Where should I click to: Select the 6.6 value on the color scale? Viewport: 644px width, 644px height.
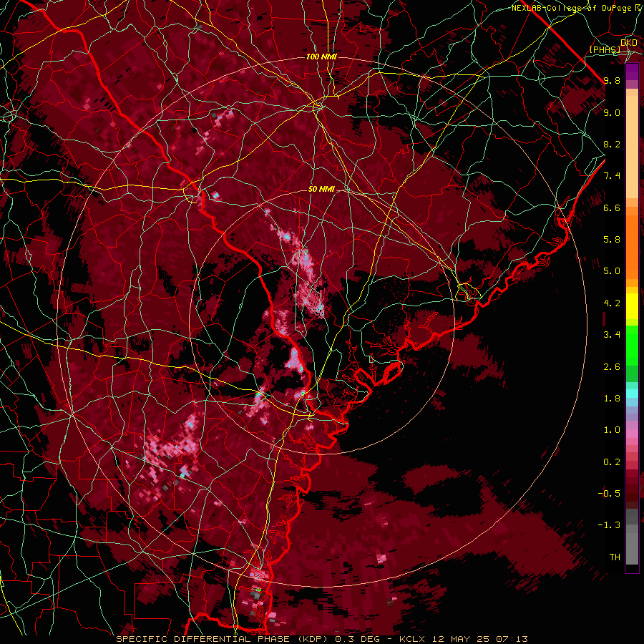[612, 208]
